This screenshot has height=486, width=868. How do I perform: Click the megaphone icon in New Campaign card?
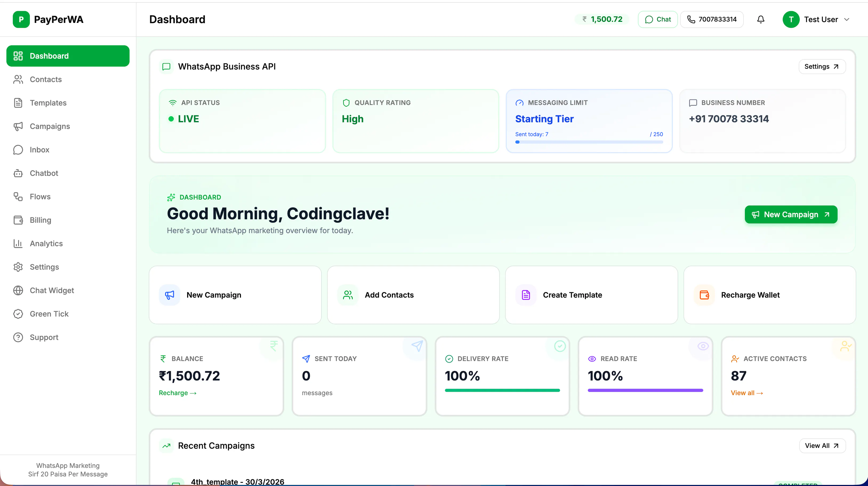(170, 295)
